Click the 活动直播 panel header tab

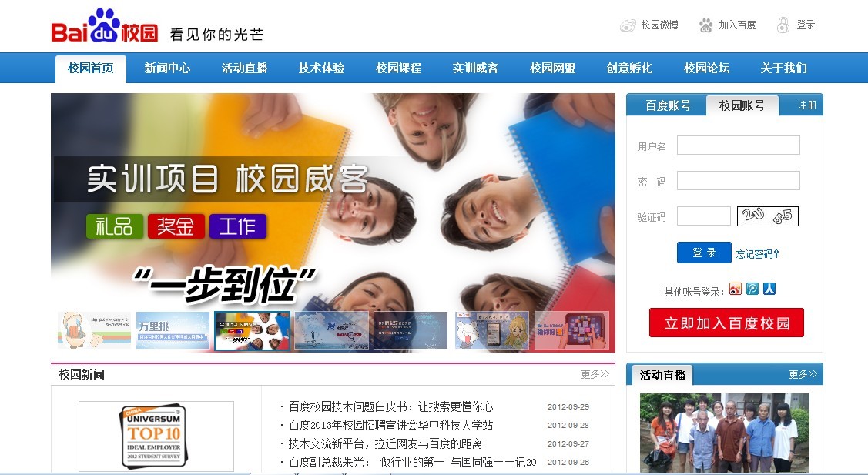tap(662, 376)
